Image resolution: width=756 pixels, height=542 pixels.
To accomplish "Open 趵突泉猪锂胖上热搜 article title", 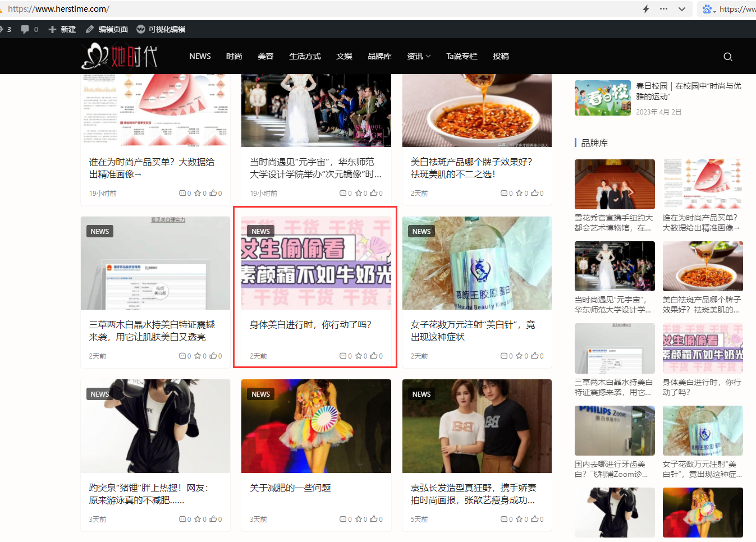I will 149,494.
